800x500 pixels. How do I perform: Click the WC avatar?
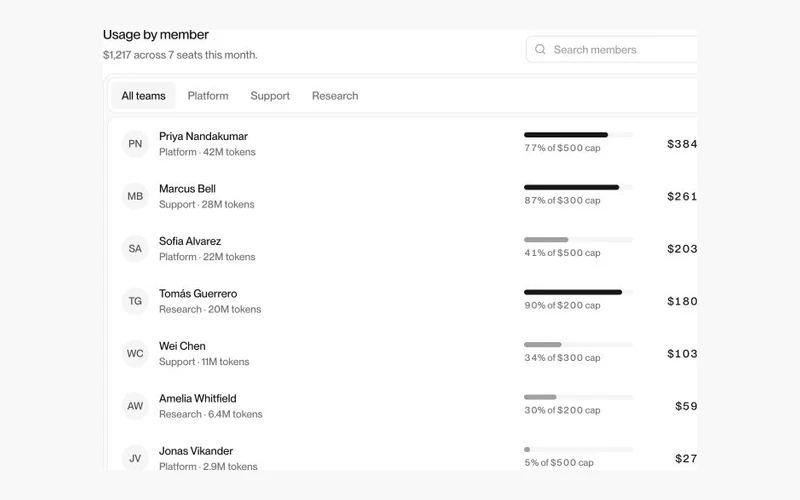pos(135,354)
